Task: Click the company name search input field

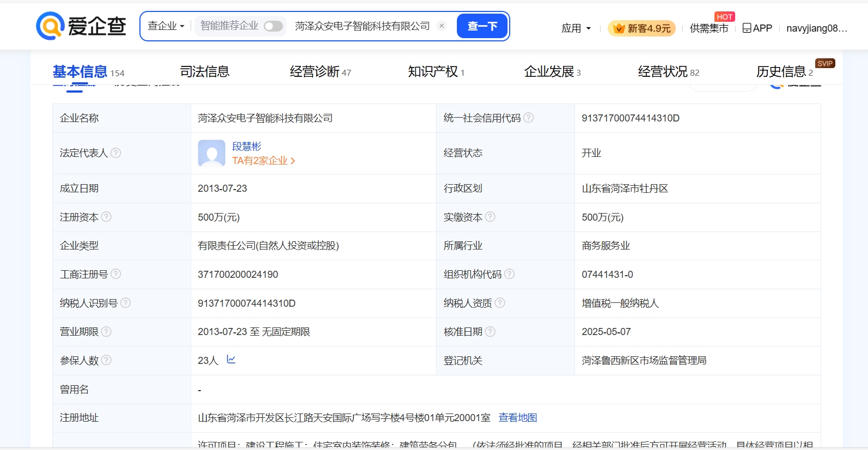Action: [x=362, y=26]
